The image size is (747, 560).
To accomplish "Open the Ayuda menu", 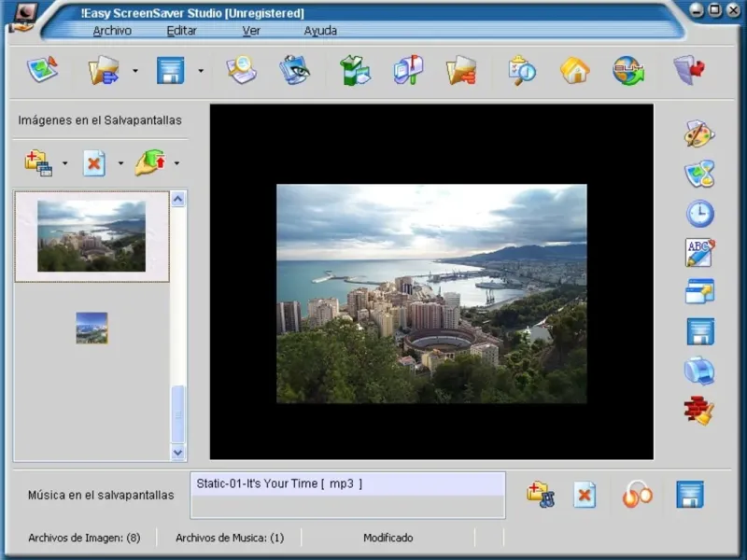I will click(320, 31).
